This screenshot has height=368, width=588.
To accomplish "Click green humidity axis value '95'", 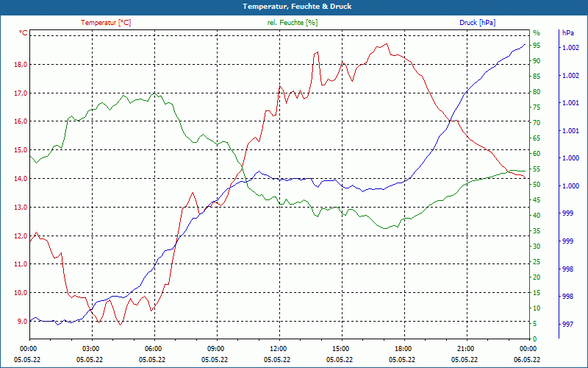I will 537,46.
